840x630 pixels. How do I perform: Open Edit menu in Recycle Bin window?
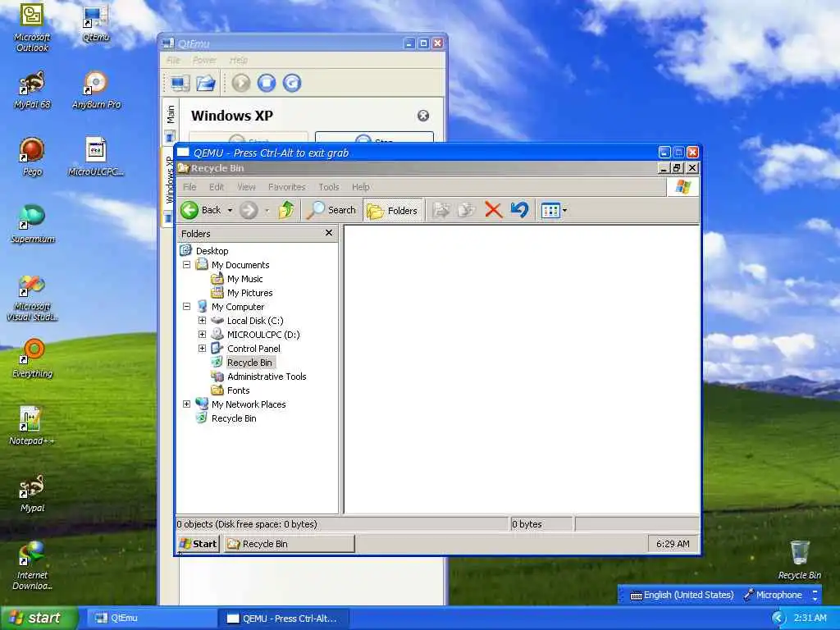click(x=217, y=187)
